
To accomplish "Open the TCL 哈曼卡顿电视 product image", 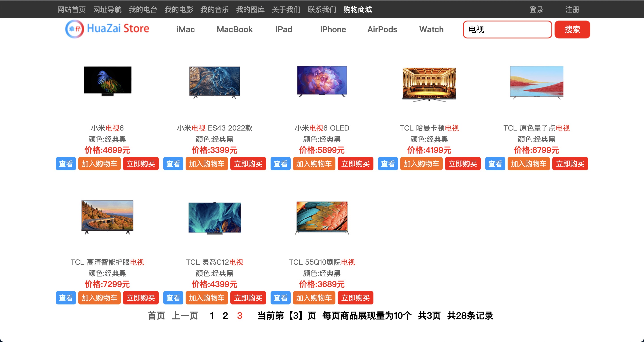I will click(x=429, y=84).
